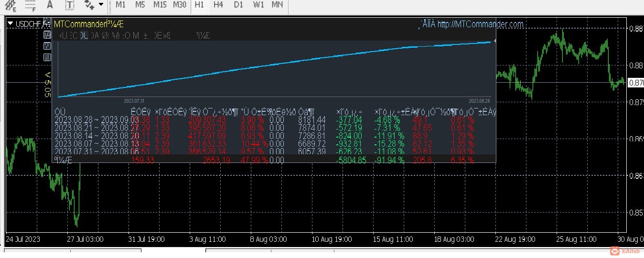Select the H1 timeframe button
The width and height of the screenshot is (644, 258).
tap(200, 5)
